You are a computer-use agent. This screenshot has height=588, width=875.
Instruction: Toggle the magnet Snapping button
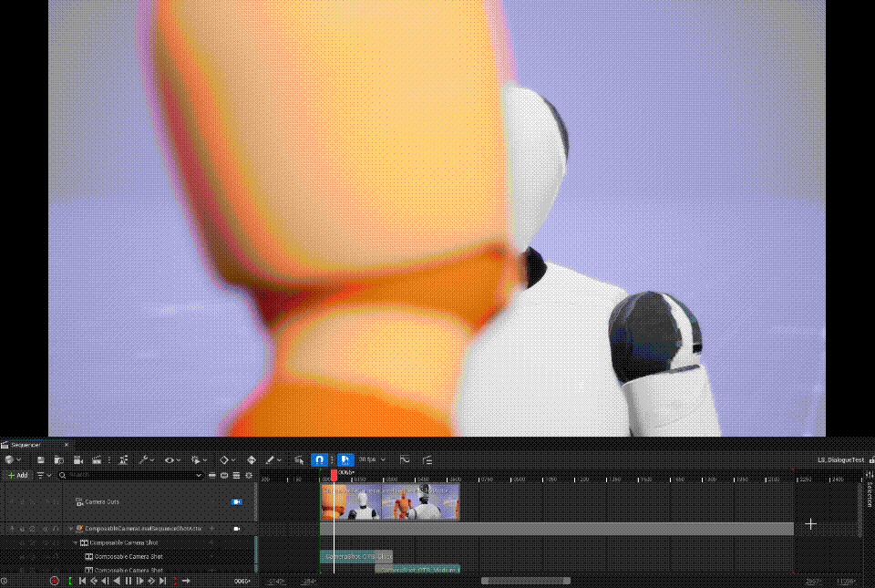(319, 459)
